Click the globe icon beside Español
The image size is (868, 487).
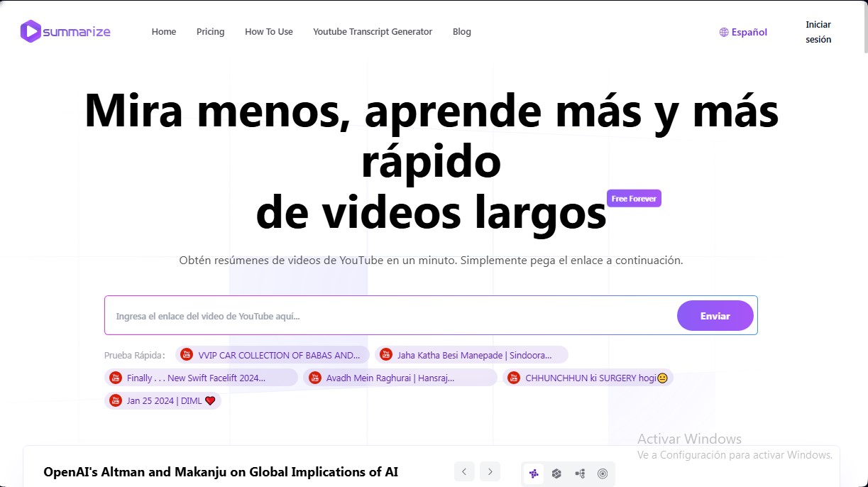pos(724,32)
